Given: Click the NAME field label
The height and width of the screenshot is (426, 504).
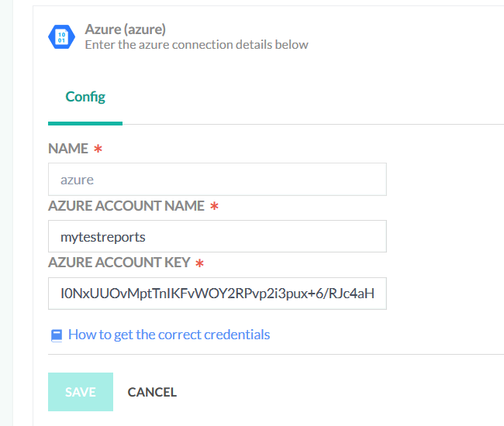Looking at the screenshot, I should (67, 149).
